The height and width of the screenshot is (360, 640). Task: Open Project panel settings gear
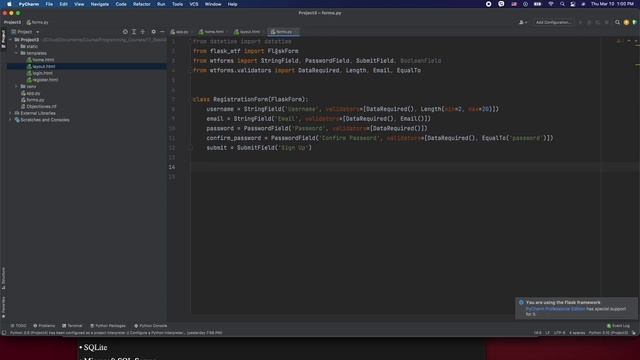coord(153,31)
